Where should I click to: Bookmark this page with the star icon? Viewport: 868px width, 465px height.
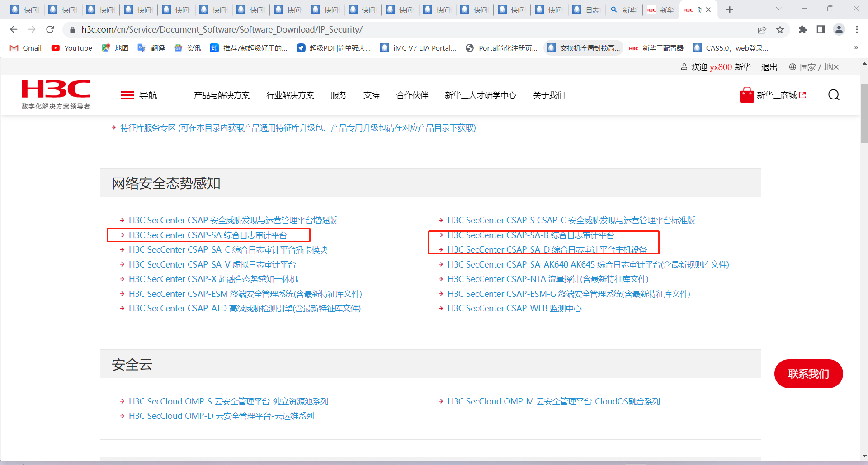pyautogui.click(x=780, y=29)
